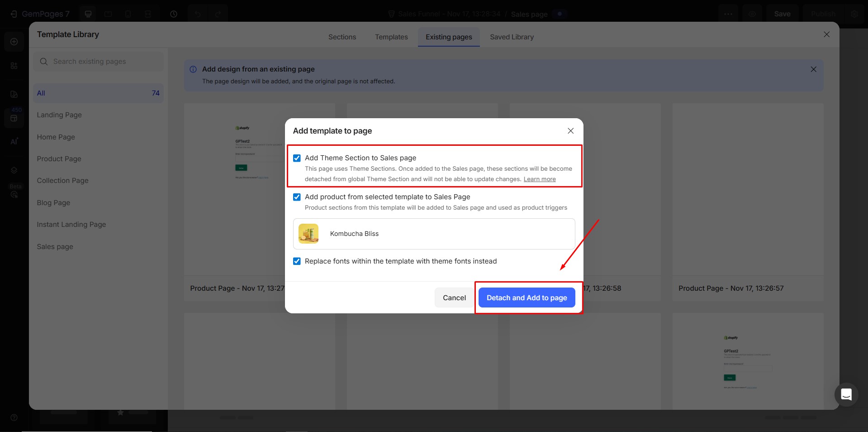Dismiss the existing page info banner
868x432 pixels.
click(813, 69)
